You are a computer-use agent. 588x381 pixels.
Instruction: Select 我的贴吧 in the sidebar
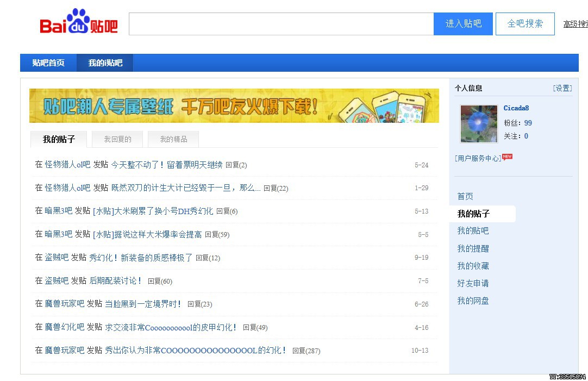click(473, 230)
